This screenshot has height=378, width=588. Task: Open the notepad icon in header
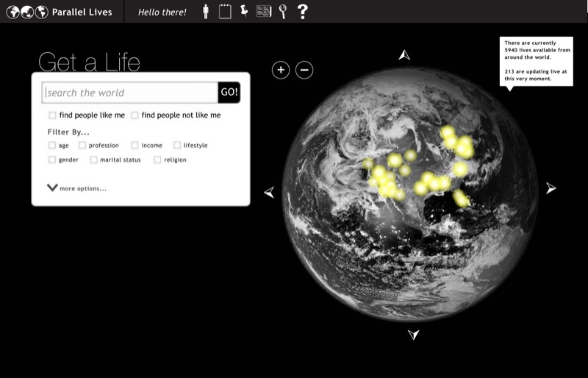tap(225, 11)
